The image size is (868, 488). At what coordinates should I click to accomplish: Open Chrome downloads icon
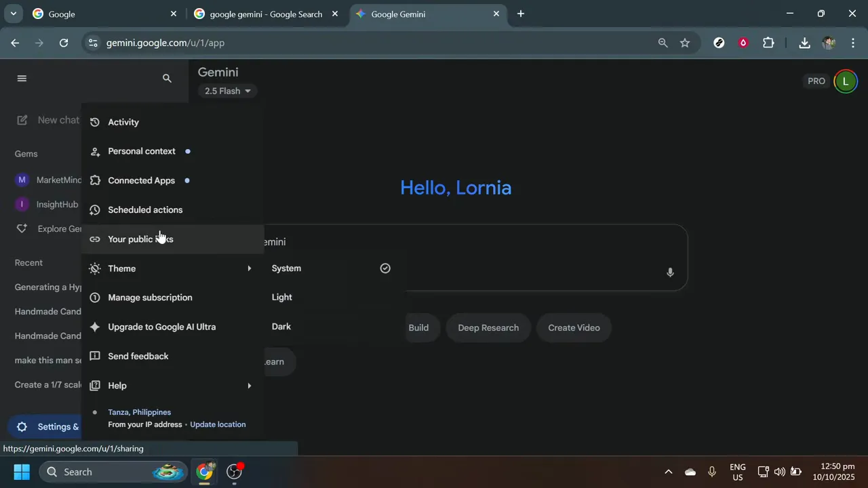(804, 43)
